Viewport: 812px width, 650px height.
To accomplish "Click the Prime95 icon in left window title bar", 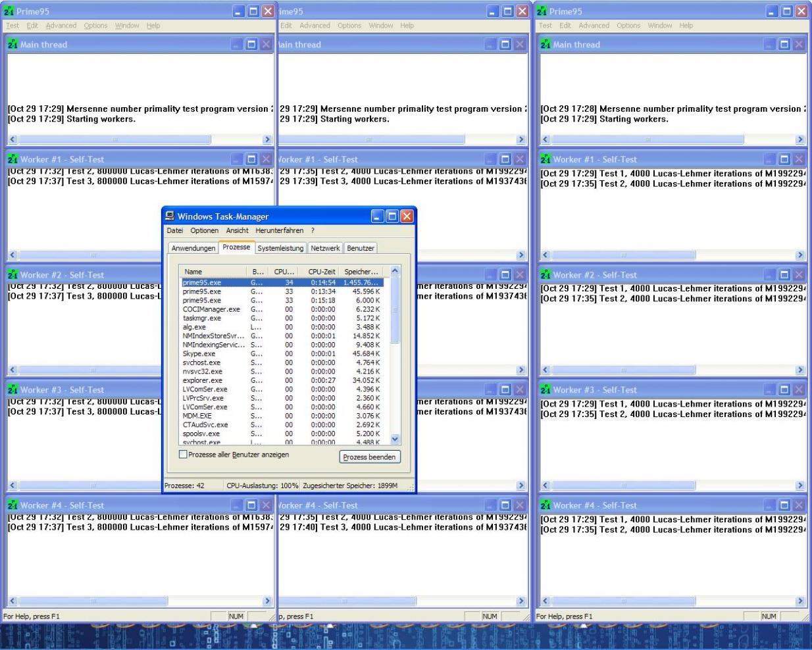I will [9, 11].
